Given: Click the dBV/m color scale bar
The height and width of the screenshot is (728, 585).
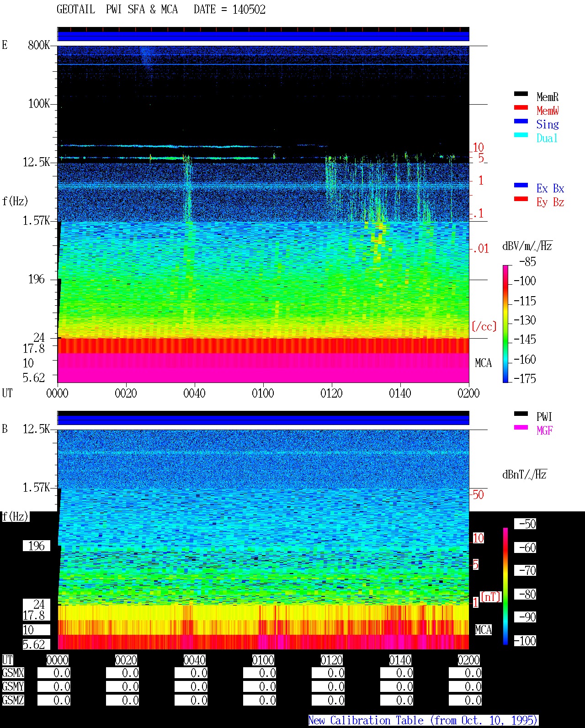Looking at the screenshot, I should coord(505,324).
